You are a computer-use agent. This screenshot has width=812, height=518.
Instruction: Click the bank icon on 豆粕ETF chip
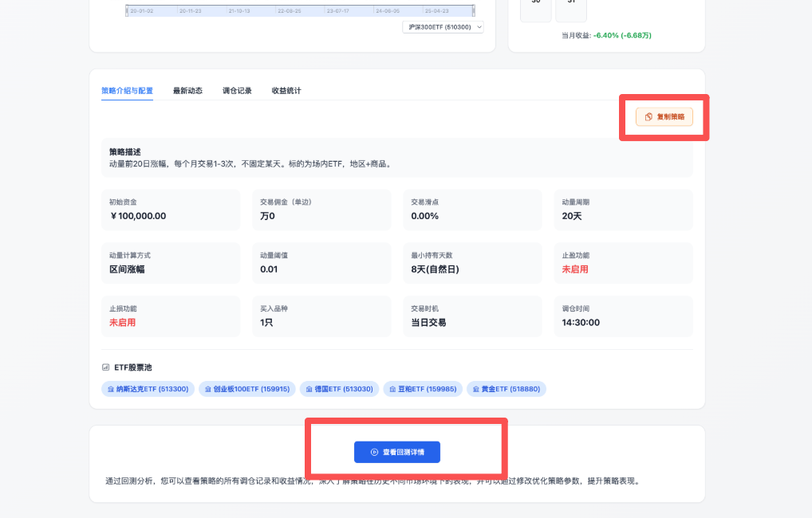click(x=392, y=389)
